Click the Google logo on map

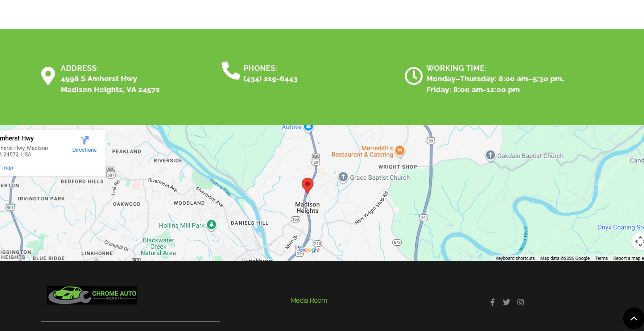pyautogui.click(x=309, y=250)
